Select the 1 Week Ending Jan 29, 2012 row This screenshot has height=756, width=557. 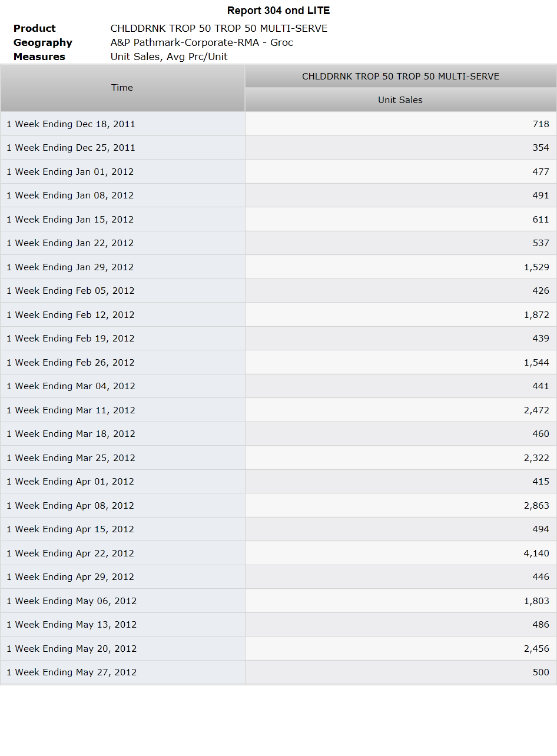click(278, 267)
